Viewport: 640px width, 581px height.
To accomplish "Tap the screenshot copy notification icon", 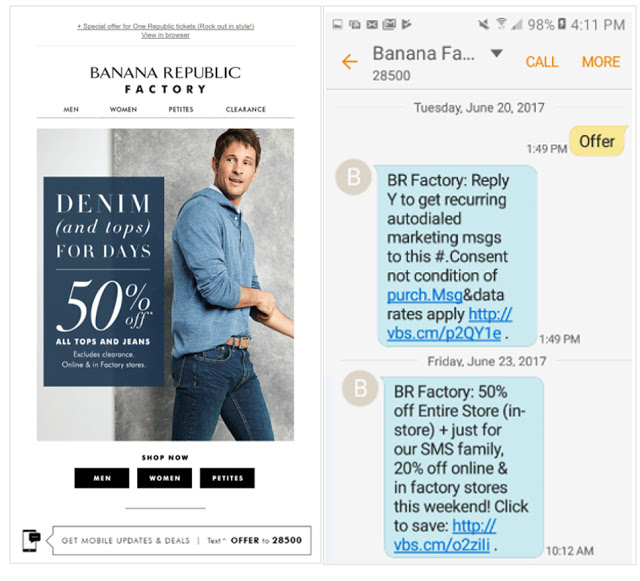I will click(355, 24).
